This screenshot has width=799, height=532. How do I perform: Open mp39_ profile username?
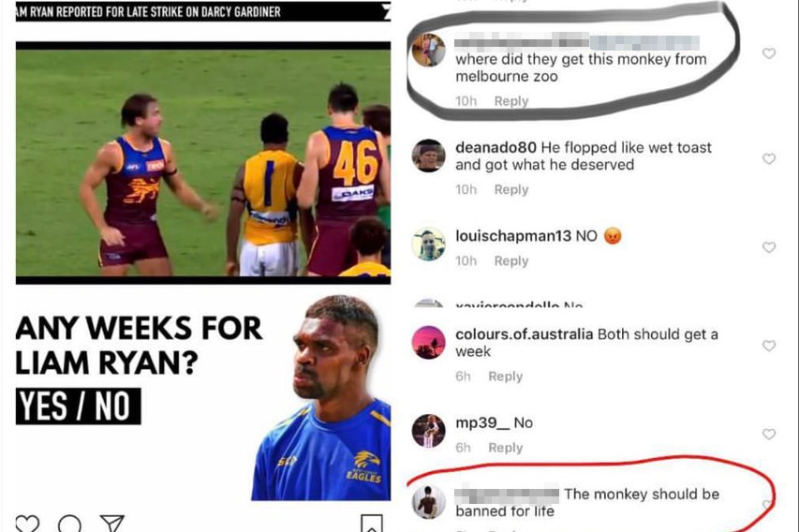[x=482, y=423]
